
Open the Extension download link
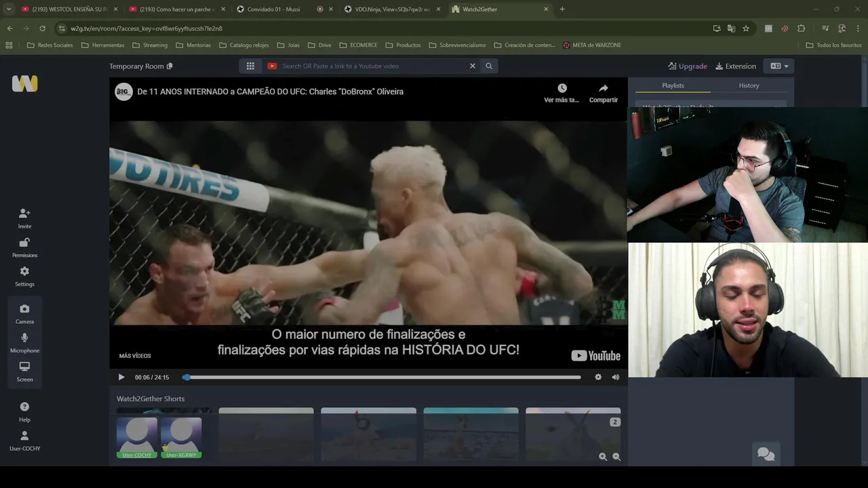pos(736,66)
